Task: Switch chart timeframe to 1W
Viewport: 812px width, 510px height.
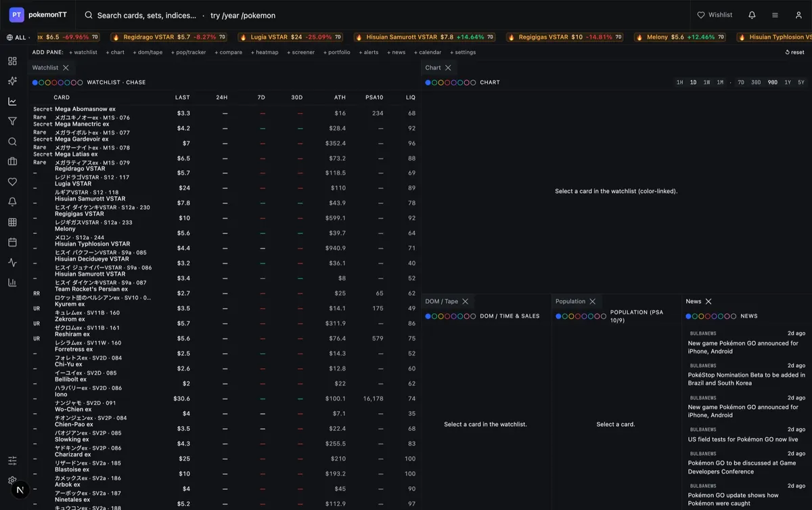Action: point(706,83)
